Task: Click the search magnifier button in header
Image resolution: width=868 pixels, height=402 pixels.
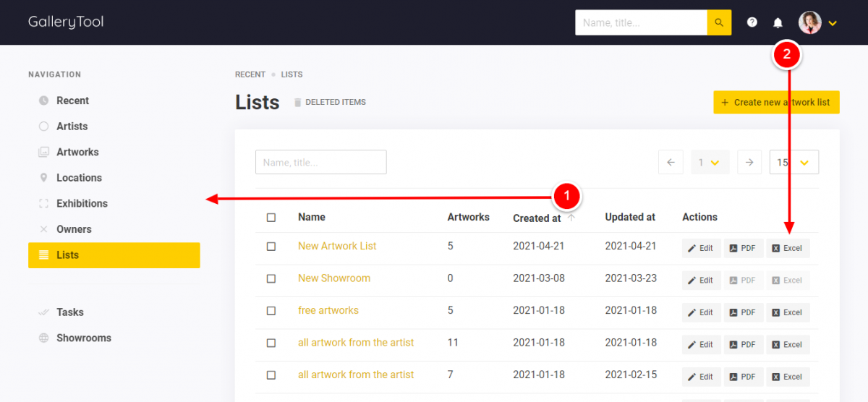Action: pos(719,22)
